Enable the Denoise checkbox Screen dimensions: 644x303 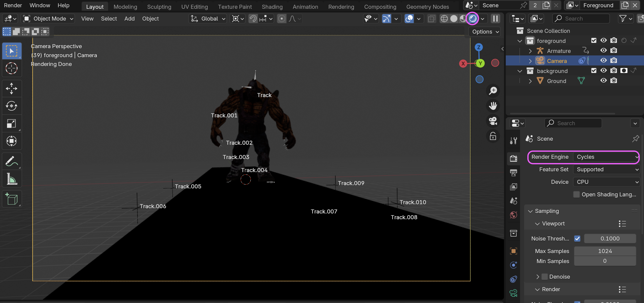coord(545,277)
